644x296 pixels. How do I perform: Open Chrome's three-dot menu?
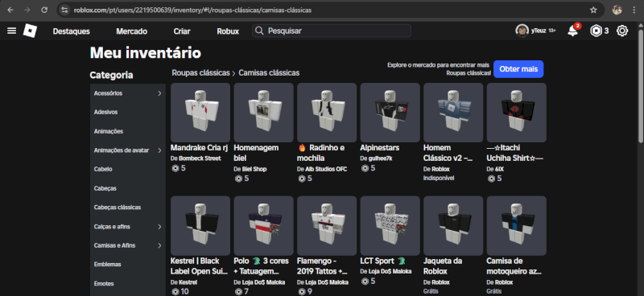634,10
